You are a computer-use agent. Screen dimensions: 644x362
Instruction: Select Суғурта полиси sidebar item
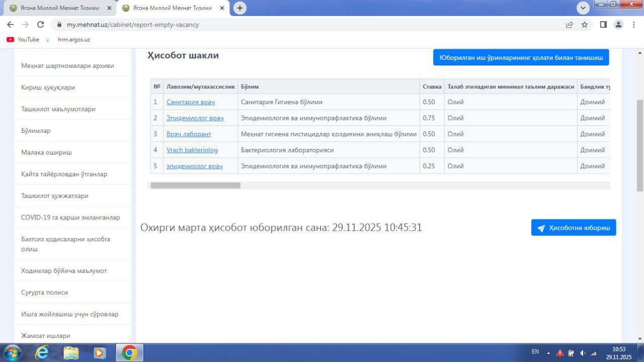44,293
